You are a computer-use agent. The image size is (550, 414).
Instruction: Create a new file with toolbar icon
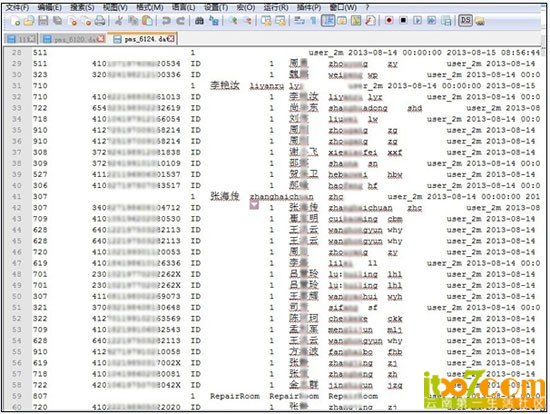(x=16, y=21)
